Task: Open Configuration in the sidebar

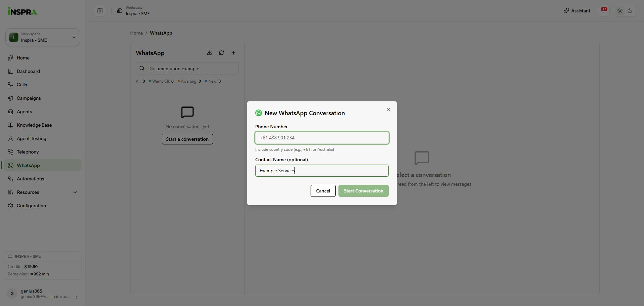Action: [43, 206]
